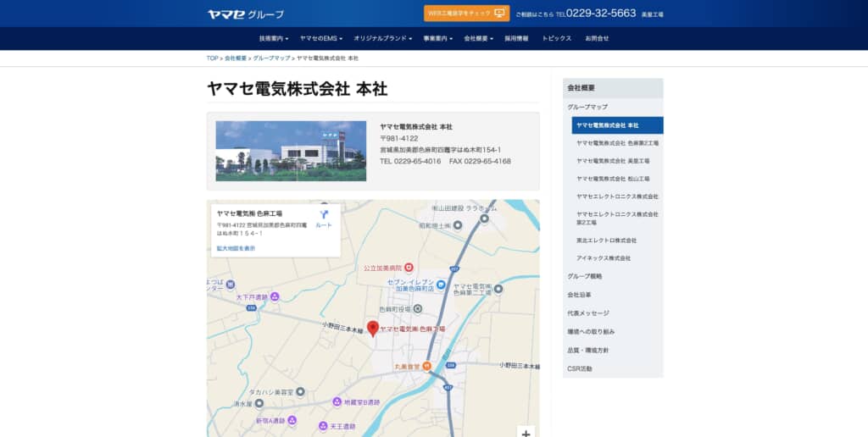Select ヤマセ電気株式会社 色麻第2工場 sidebar item
The image size is (868, 437).
pyautogui.click(x=617, y=143)
